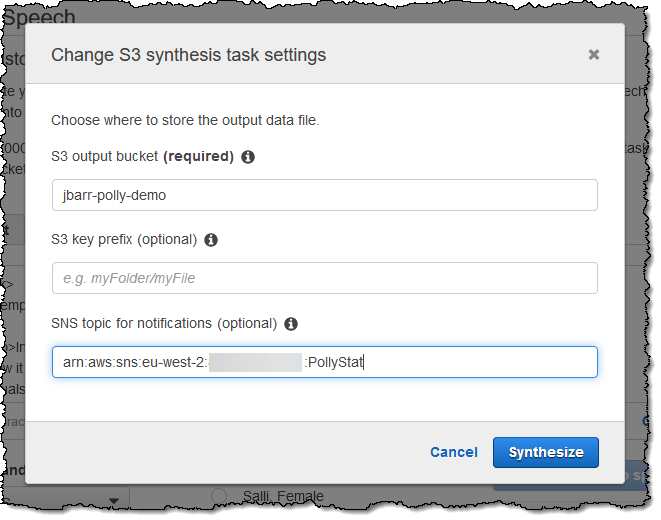Cancel the synthesis task settings
661x520 pixels.
453,452
